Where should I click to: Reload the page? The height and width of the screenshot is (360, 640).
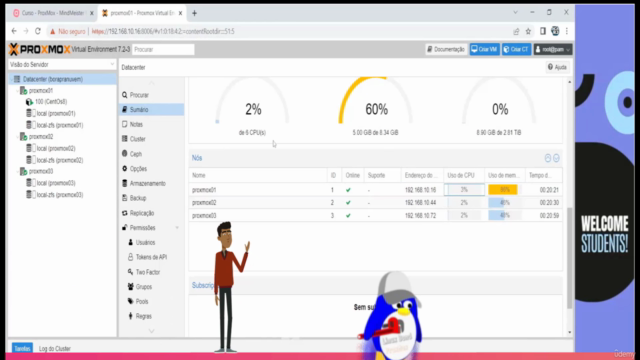[38, 31]
